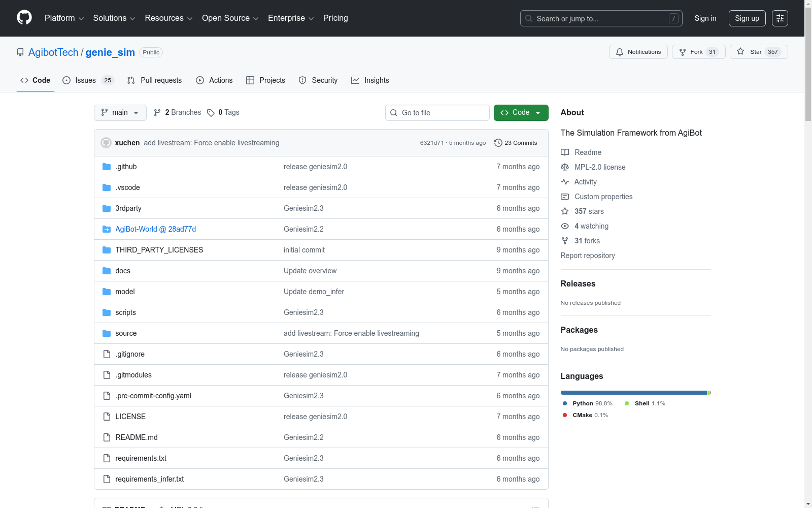Screen dimensions: 812x508
Task: Star the genie_sim repository
Action: click(x=759, y=52)
